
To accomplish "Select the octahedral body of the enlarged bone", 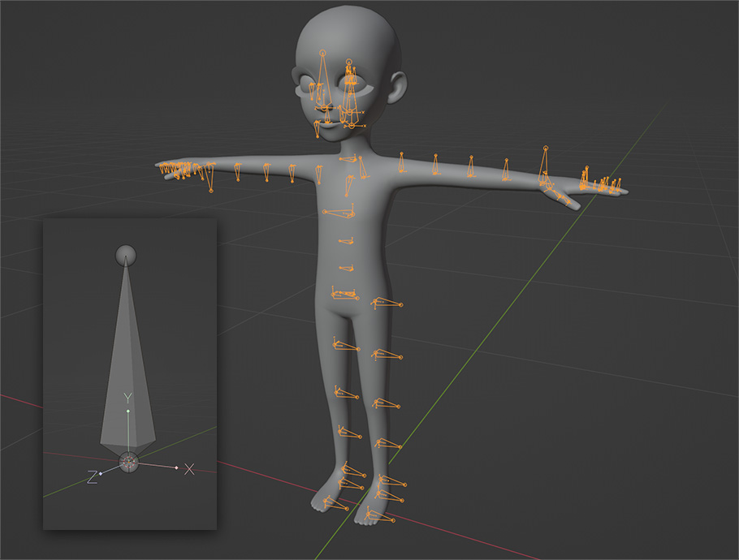I will click(127, 358).
